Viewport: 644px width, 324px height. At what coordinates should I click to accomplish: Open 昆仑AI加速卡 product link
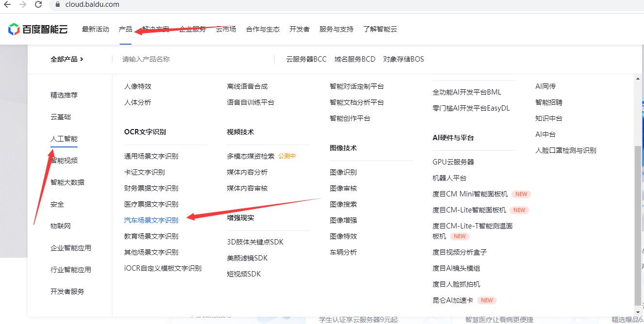coord(453,300)
